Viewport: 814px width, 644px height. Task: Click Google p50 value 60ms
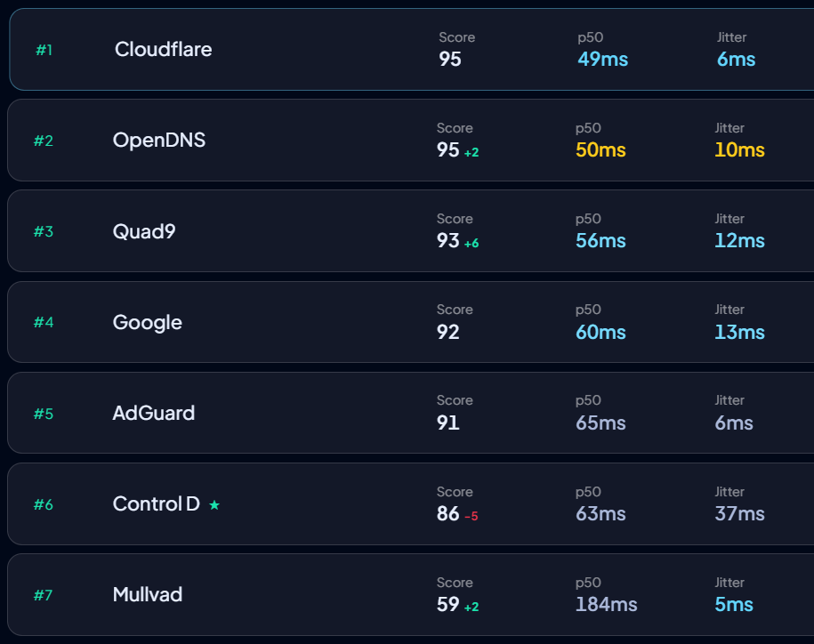pos(600,332)
